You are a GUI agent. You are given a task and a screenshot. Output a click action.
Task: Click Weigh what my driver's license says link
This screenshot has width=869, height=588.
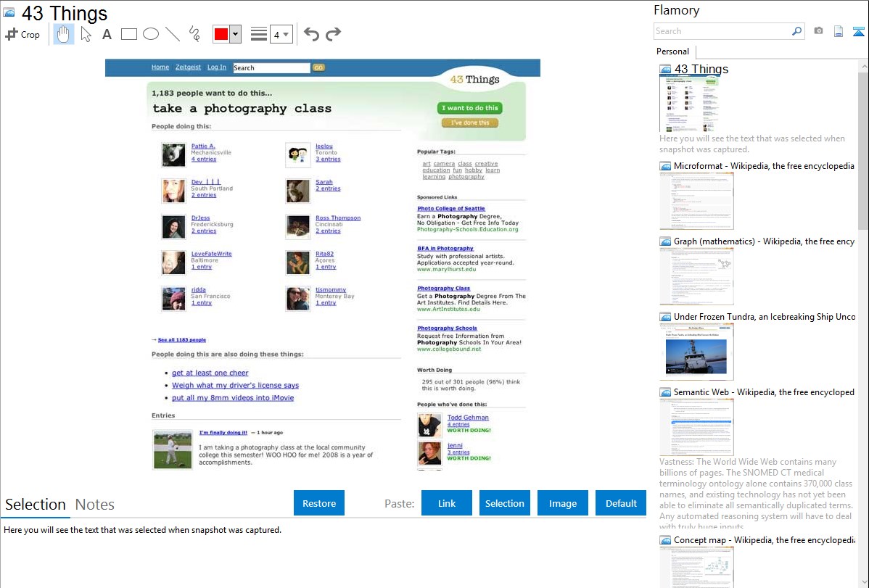point(235,385)
